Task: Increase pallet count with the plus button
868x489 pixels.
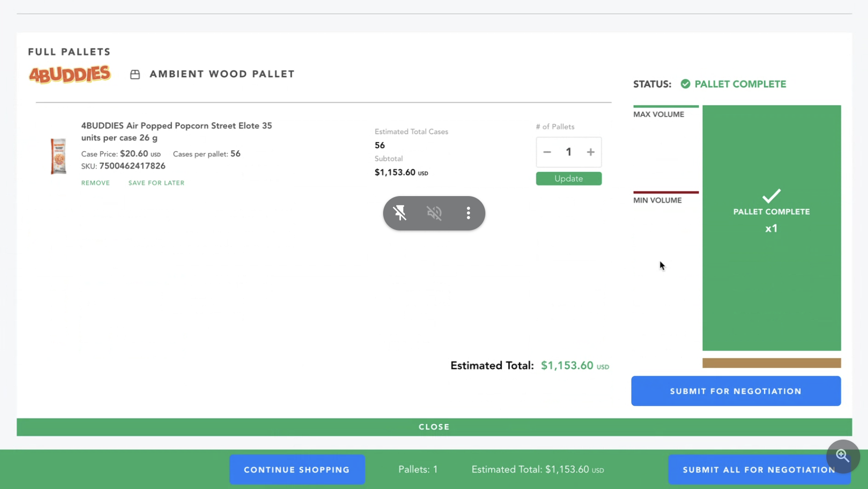Action: coord(590,152)
